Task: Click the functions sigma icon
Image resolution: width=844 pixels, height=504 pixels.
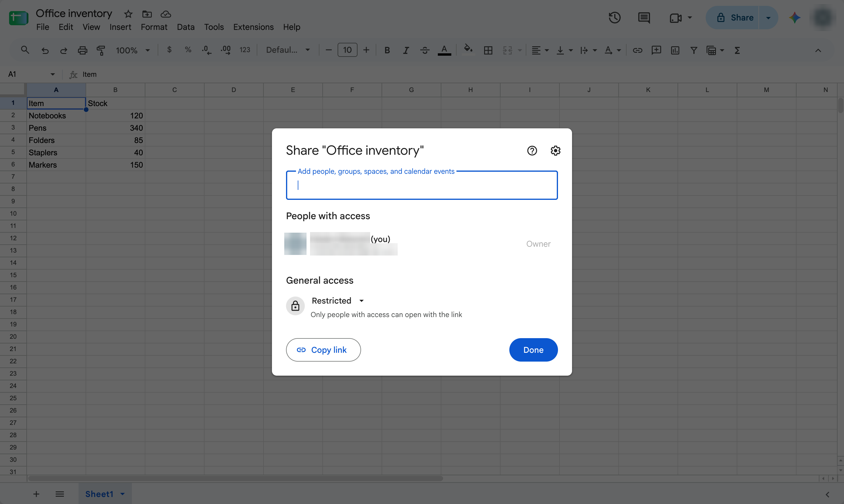Action: (x=737, y=51)
